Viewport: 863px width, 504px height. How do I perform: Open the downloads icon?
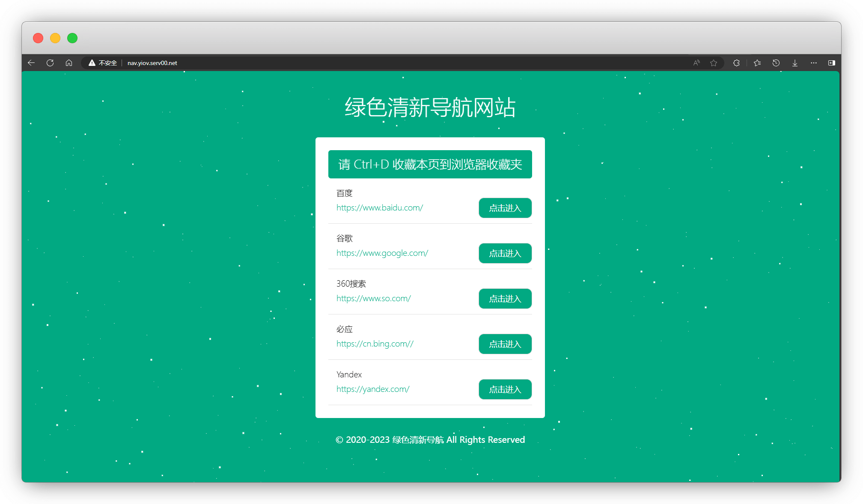pyautogui.click(x=795, y=63)
